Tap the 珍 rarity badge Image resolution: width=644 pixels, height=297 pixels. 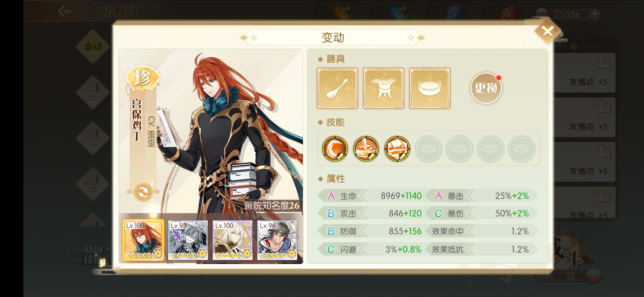(x=143, y=79)
